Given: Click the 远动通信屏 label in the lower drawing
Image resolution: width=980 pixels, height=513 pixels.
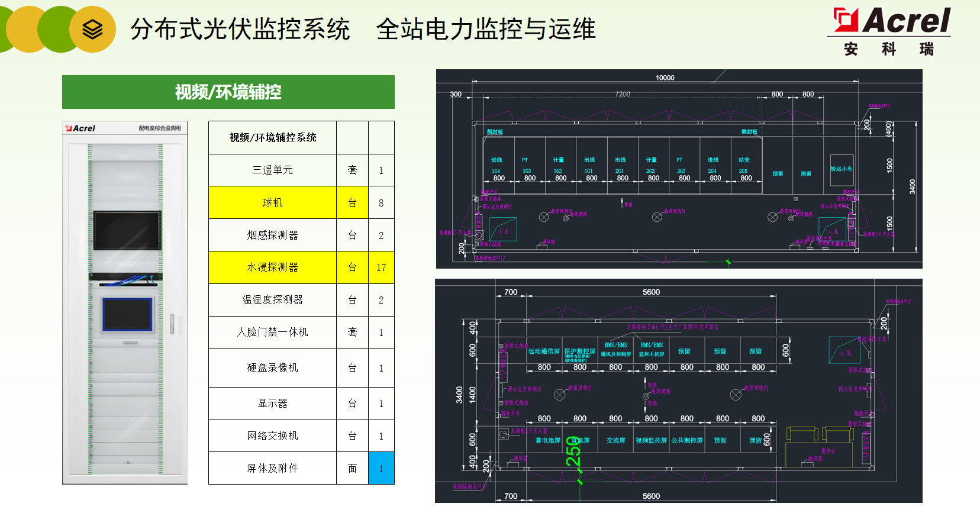Looking at the screenshot, I should [x=544, y=351].
